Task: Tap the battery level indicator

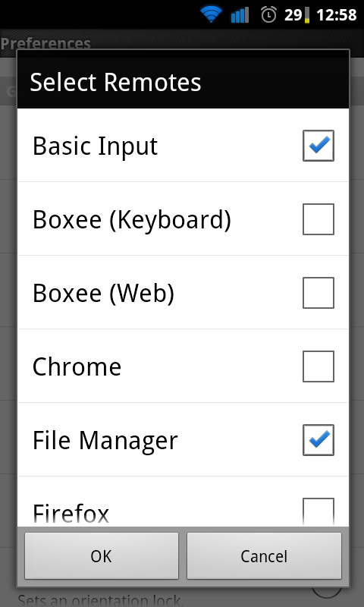Action: point(297,15)
